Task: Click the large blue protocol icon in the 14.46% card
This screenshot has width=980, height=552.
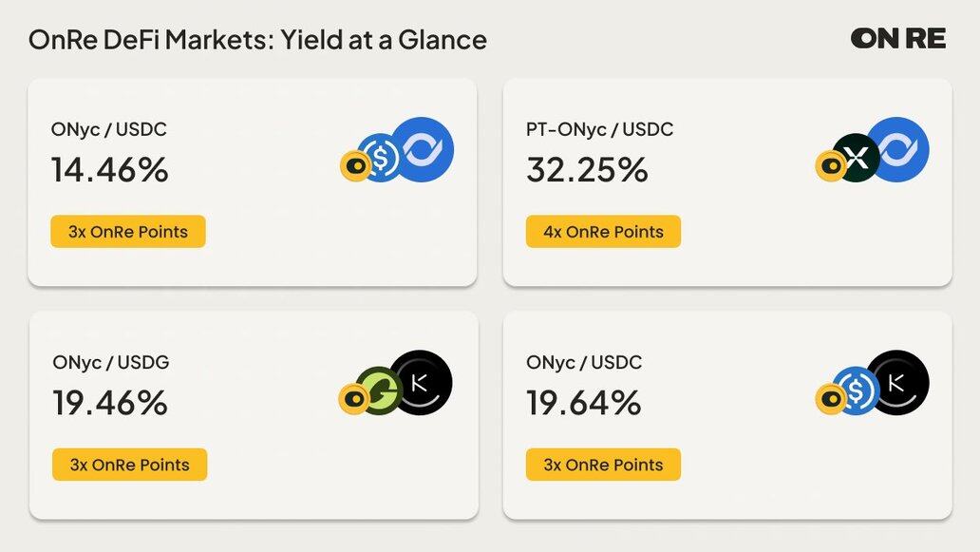Action: [x=424, y=150]
